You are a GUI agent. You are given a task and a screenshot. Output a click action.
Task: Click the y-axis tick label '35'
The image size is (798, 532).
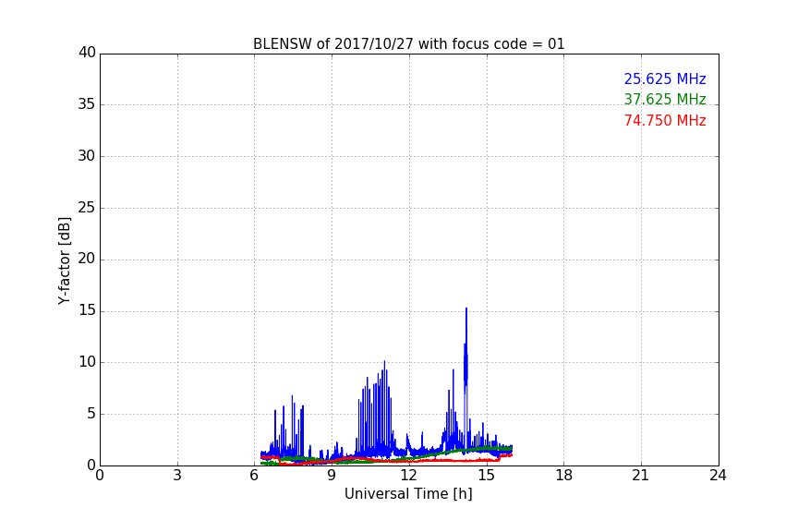coord(87,104)
